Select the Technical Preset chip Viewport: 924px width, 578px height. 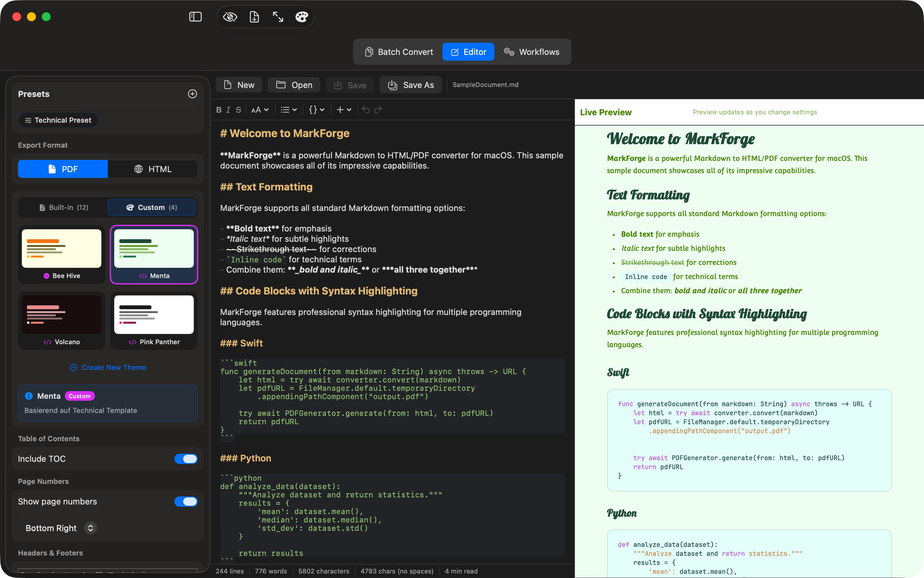point(58,120)
